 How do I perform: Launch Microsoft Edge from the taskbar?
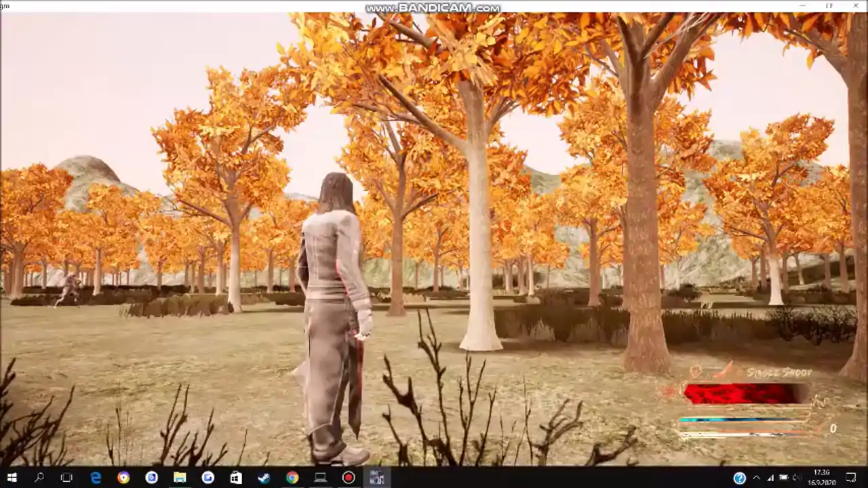(x=95, y=477)
